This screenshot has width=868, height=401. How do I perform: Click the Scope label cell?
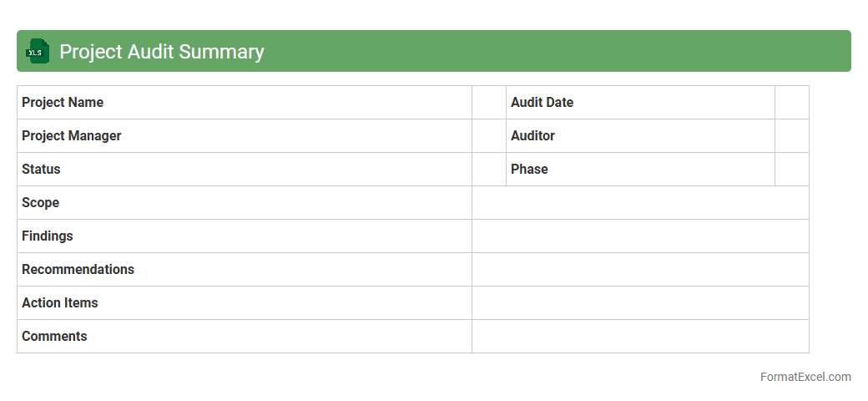244,203
